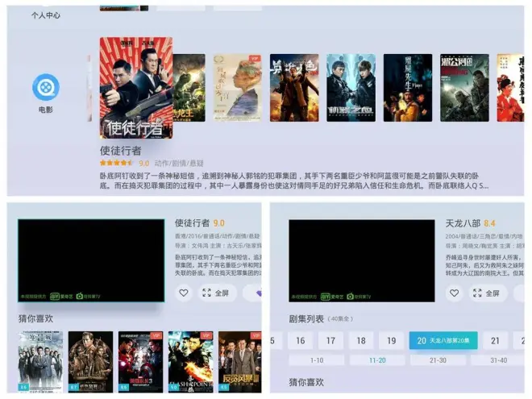The image size is (532, 399).
Task: Open the 电影 movie category icon
Action: coord(46,87)
